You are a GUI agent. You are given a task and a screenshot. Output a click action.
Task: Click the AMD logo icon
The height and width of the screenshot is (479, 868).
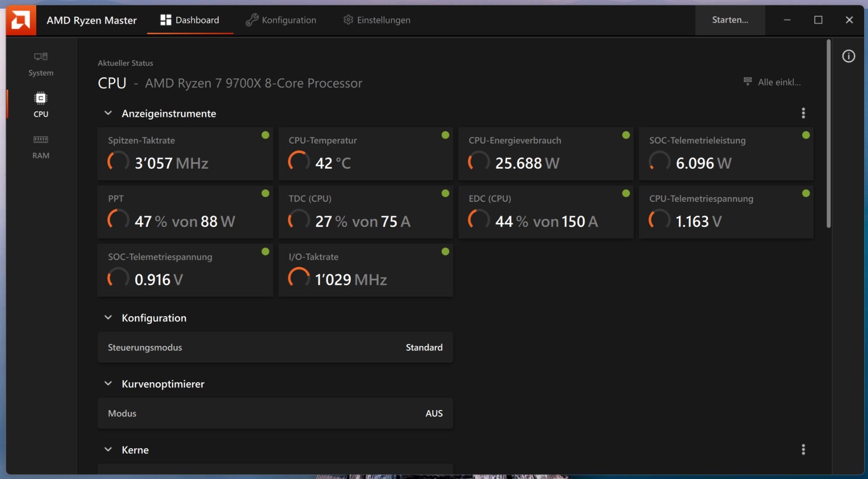click(21, 20)
